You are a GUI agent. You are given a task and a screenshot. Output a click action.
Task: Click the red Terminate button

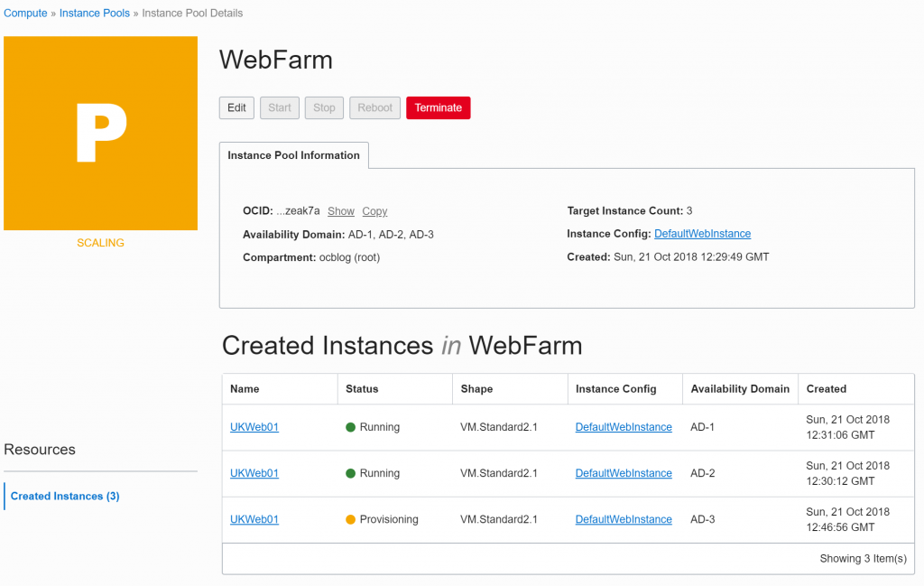click(438, 107)
